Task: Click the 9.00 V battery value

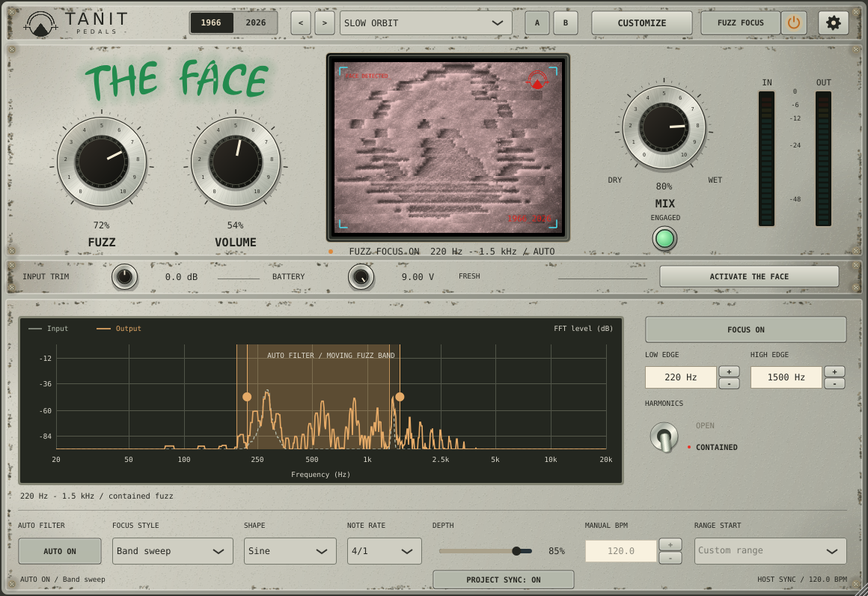Action: pyautogui.click(x=418, y=277)
